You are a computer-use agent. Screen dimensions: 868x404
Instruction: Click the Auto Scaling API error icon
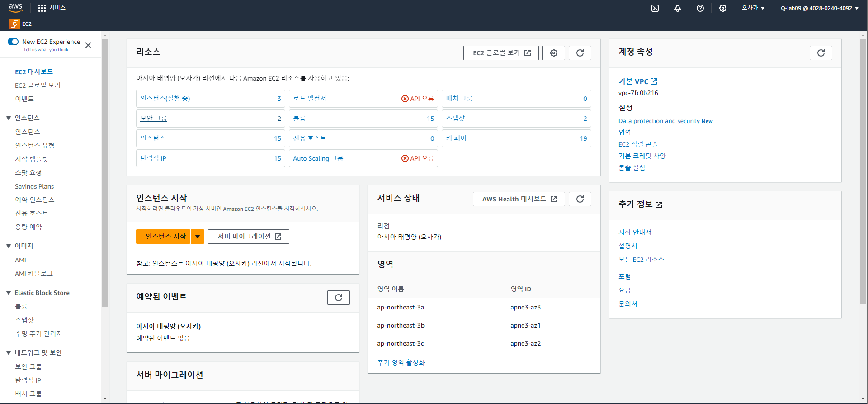tap(405, 158)
